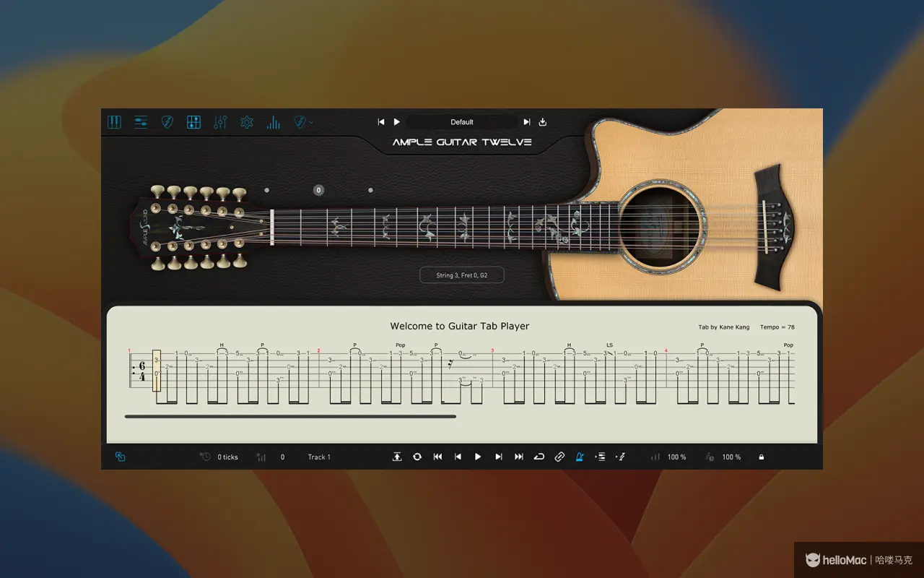This screenshot has width=924, height=578.
Task: Click the tab playback progress bar below the notation
Action: click(x=289, y=415)
